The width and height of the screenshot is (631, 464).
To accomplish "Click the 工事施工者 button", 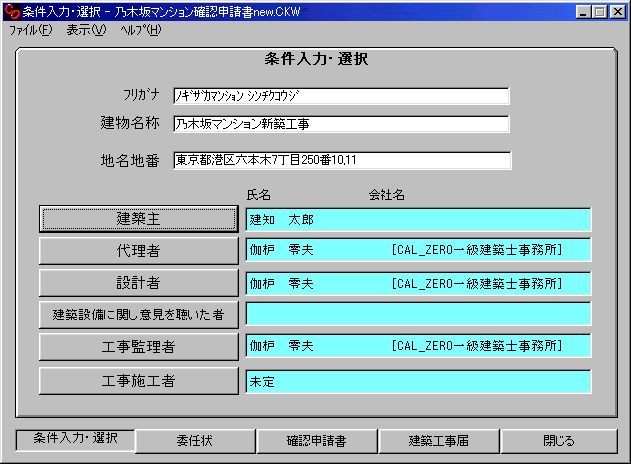I will pyautogui.click(x=139, y=381).
